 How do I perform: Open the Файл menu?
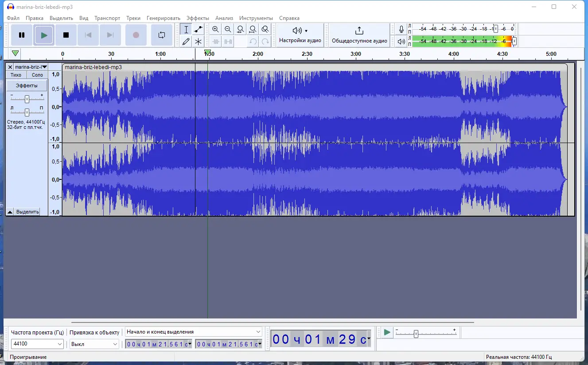pyautogui.click(x=13, y=18)
